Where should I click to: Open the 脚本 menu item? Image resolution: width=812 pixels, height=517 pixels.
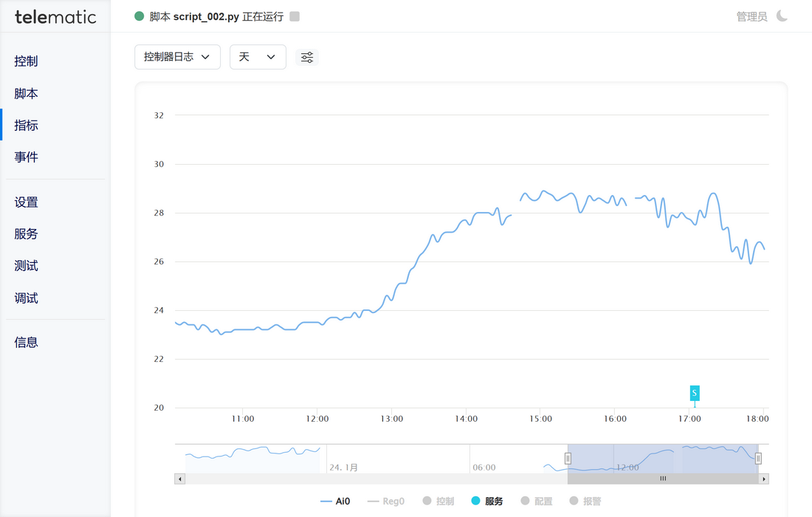[26, 94]
